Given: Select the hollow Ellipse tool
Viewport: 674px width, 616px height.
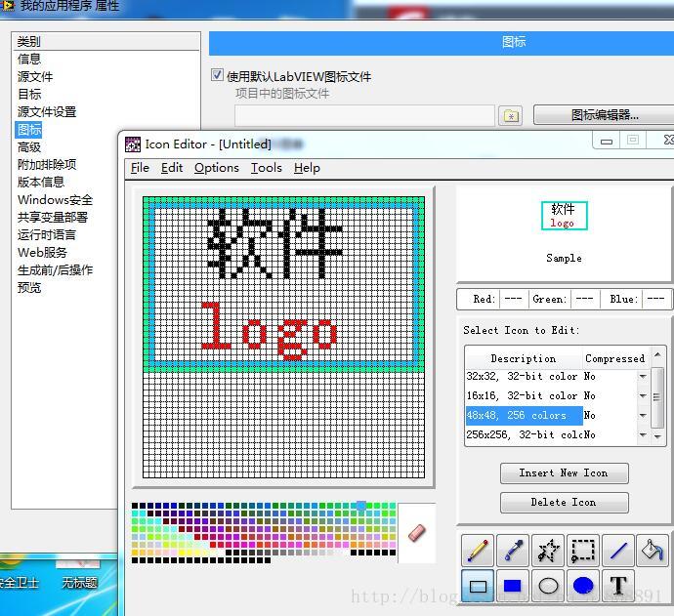Looking at the screenshot, I should pyautogui.click(x=548, y=585).
